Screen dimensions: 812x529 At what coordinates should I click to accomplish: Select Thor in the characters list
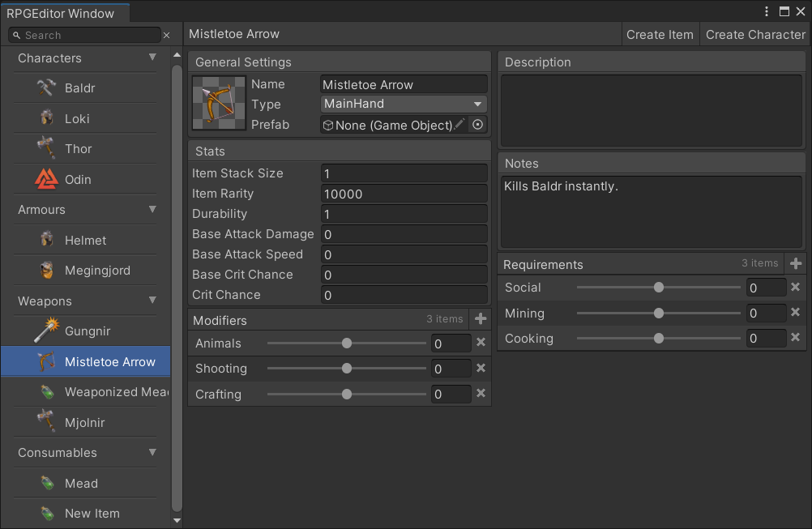pos(86,148)
